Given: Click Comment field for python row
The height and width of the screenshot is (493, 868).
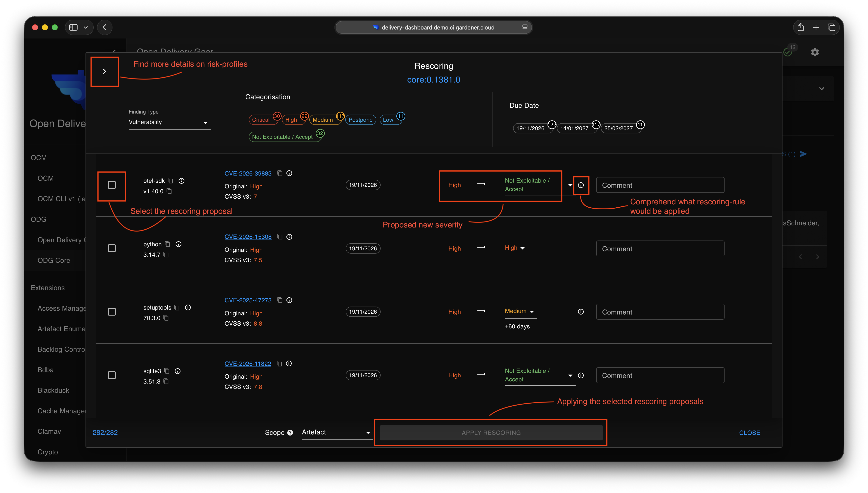Looking at the screenshot, I should 660,249.
